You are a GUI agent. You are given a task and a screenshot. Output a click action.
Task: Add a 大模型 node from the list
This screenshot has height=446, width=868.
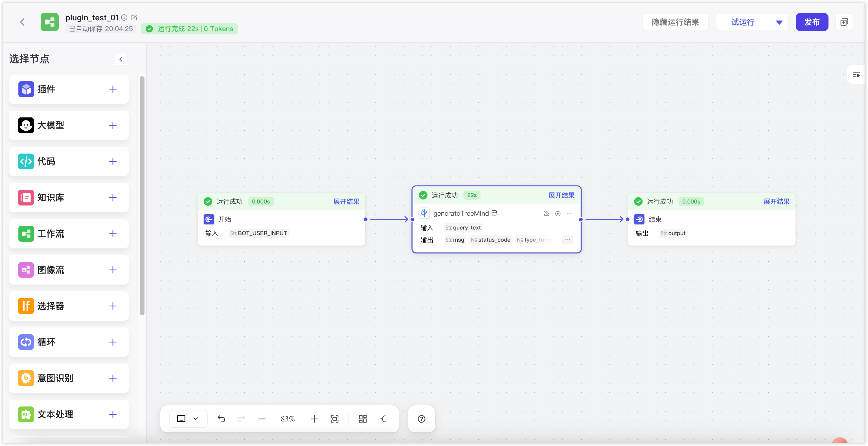(x=113, y=125)
